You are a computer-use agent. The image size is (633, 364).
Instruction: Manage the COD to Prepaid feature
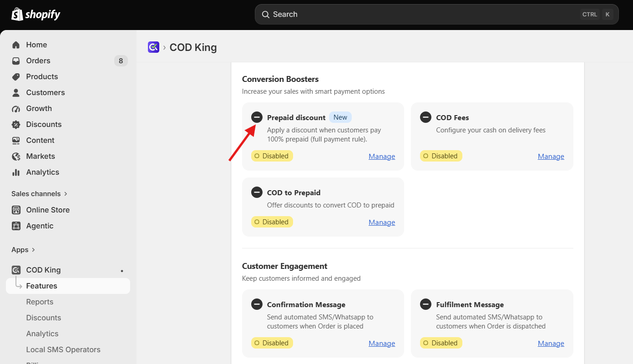pos(382,222)
